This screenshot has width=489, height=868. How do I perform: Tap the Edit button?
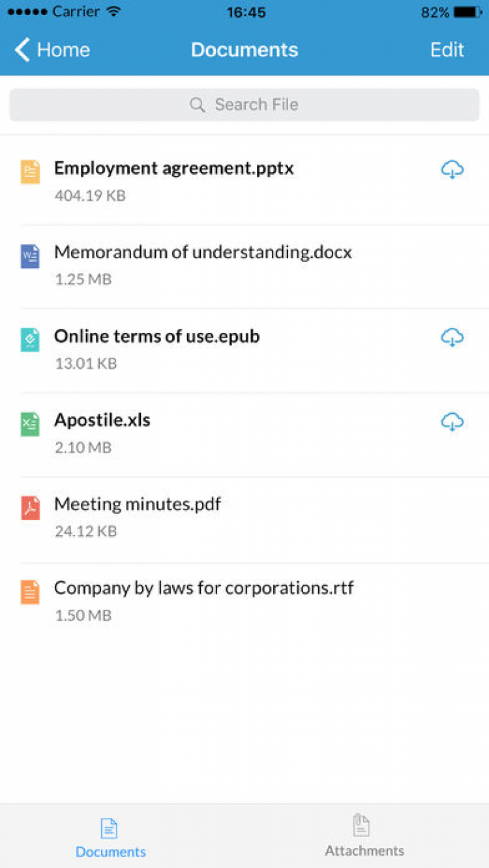coord(447,50)
